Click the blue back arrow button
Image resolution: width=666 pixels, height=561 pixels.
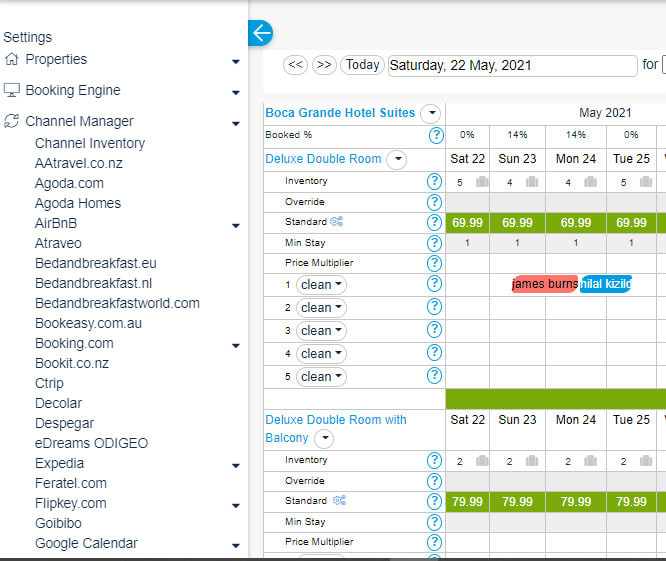pos(260,33)
